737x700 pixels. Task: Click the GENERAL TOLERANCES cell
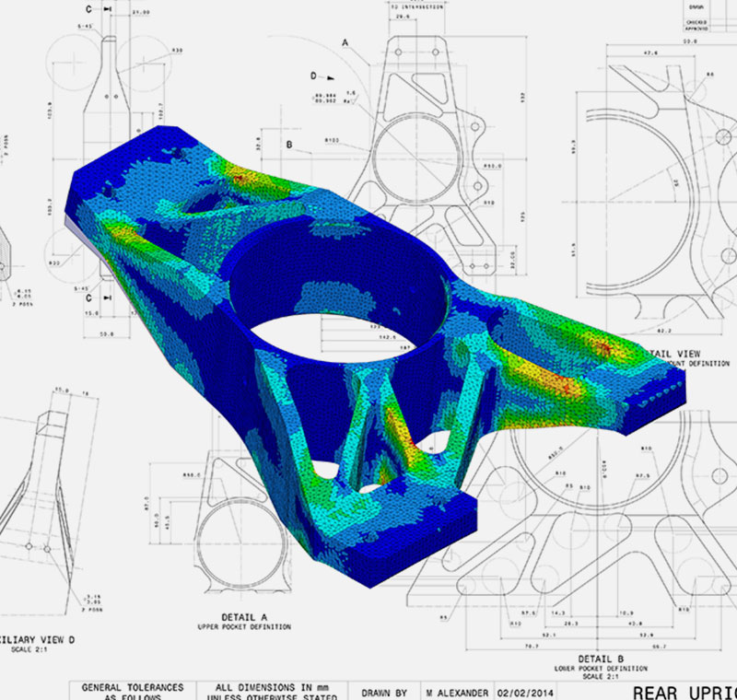pyautogui.click(x=132, y=688)
